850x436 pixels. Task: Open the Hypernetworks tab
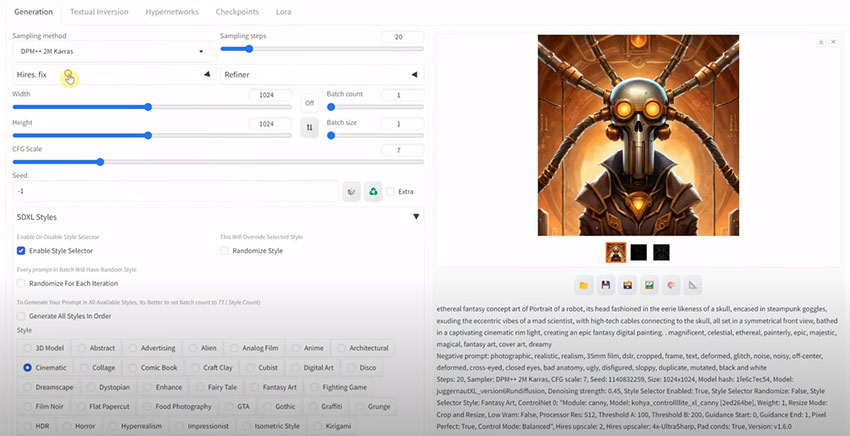(x=172, y=11)
